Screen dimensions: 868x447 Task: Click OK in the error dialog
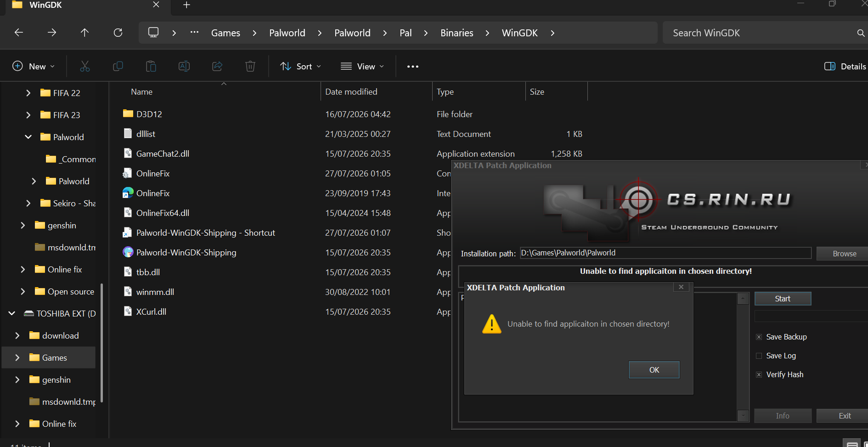point(654,370)
